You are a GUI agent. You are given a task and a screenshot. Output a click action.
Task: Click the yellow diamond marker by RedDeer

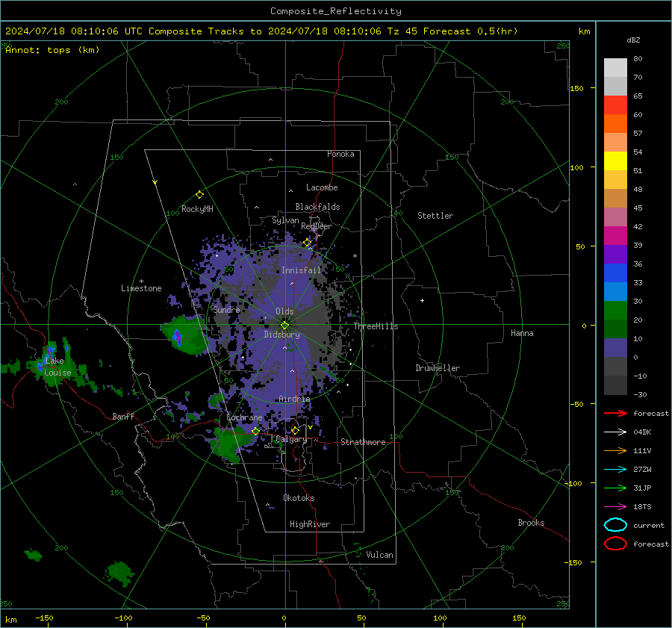[x=307, y=243]
